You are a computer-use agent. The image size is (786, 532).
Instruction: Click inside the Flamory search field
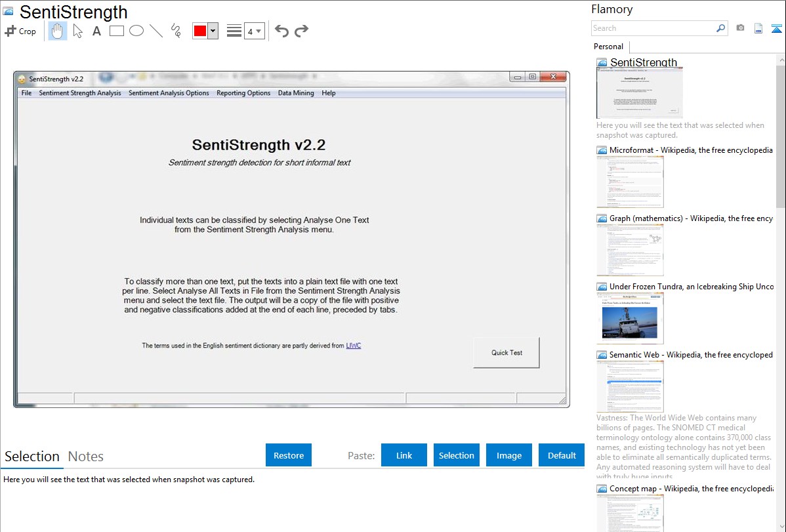point(653,28)
